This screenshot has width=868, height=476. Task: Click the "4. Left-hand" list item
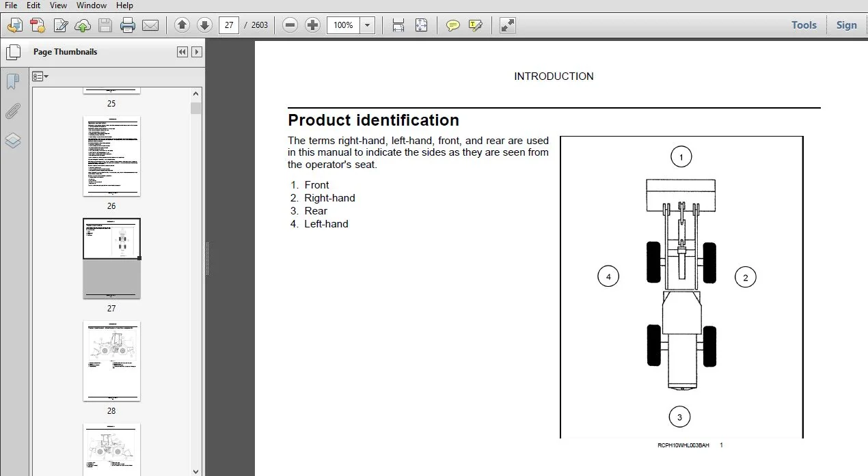[x=319, y=224]
